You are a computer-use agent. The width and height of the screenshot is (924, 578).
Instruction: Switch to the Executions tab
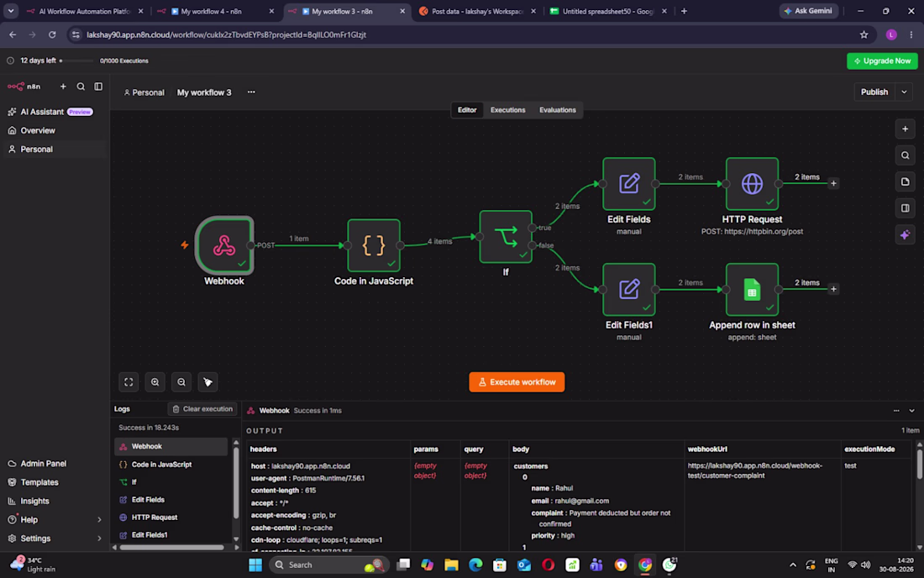click(507, 110)
